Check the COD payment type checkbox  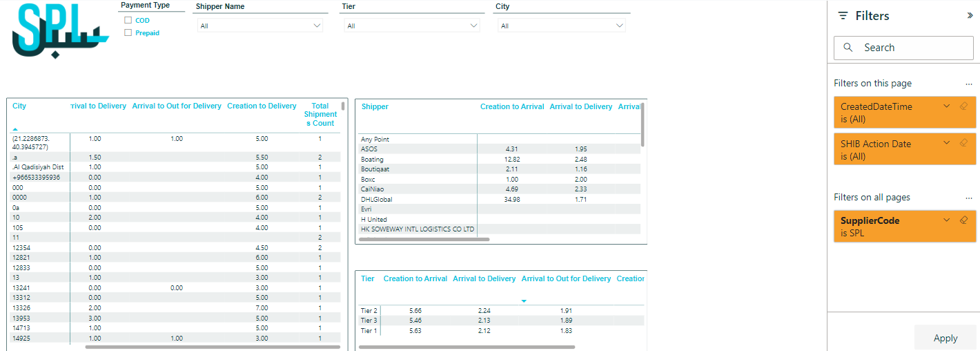128,21
